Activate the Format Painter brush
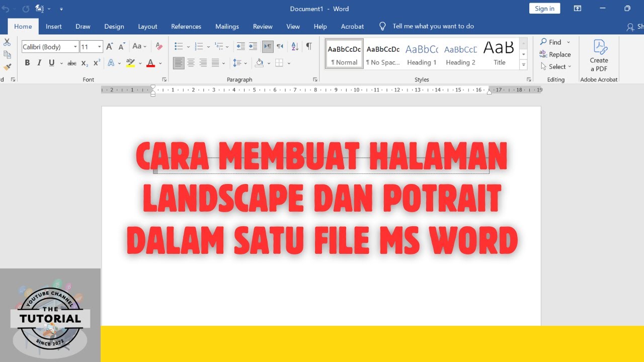644x362 pixels. click(7, 66)
